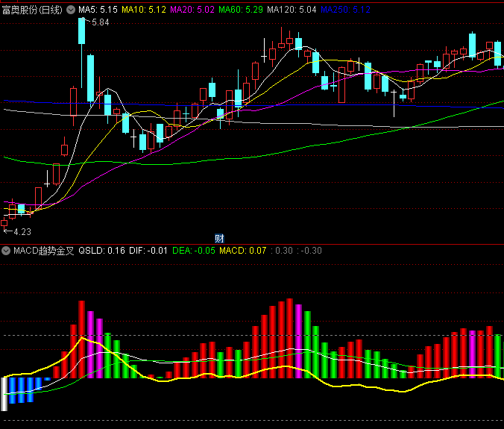Click the : -0.30 indicator value
Viewport: 504px width, 429px height.
(309, 251)
